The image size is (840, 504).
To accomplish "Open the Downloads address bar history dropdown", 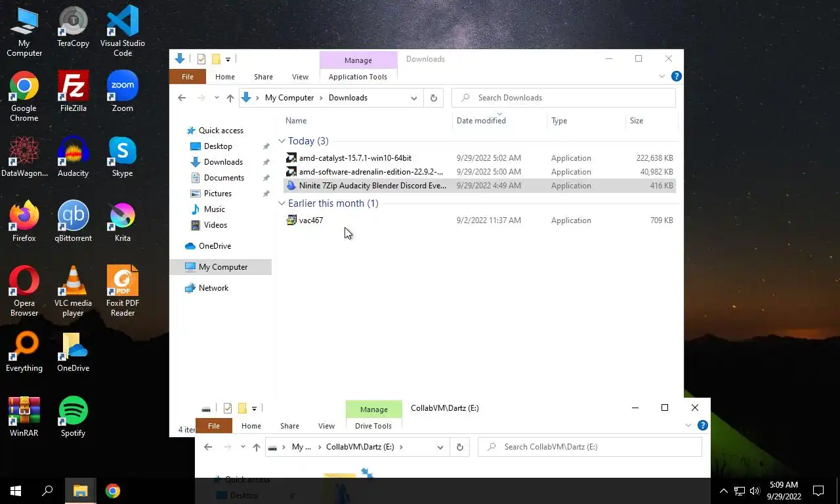I will pos(414,98).
